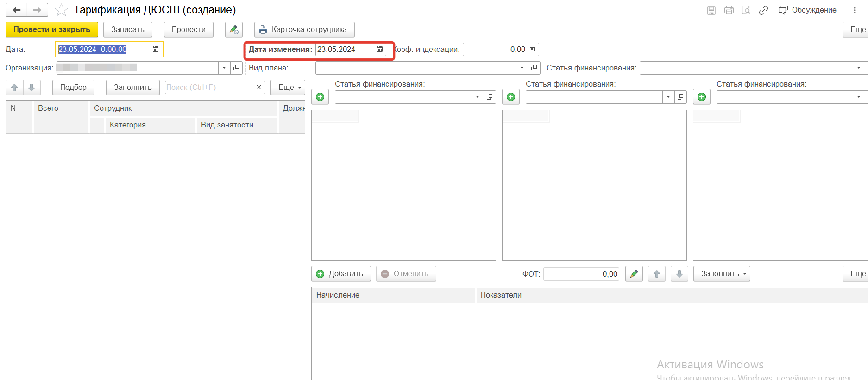Open the Заполнить dropdown near ФОТ
The width and height of the screenshot is (868, 380).
(721, 274)
